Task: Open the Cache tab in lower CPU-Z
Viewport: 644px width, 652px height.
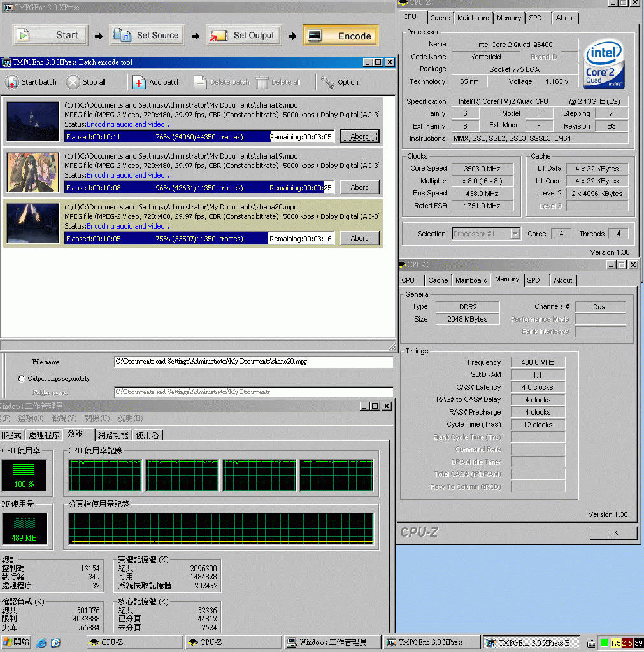Action: 438,280
